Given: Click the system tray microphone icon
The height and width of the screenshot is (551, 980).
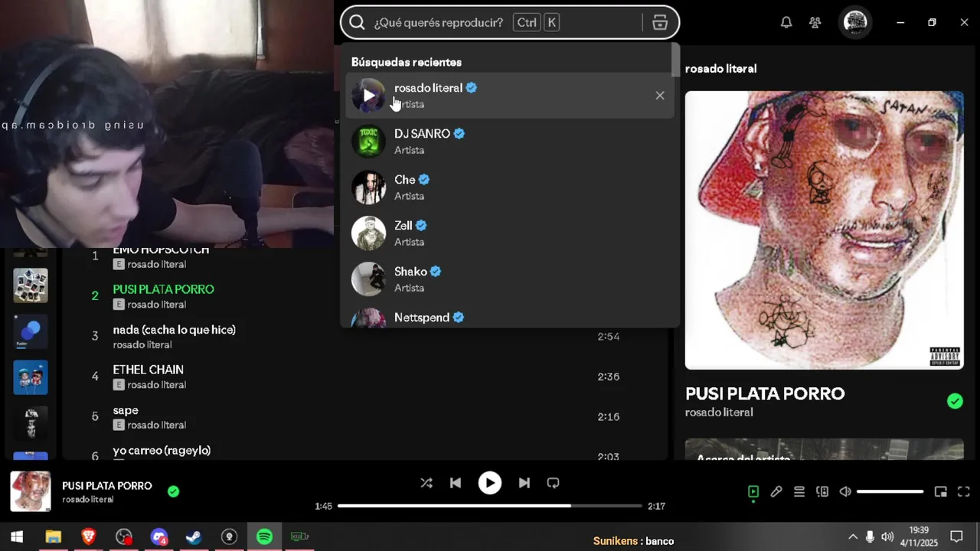Looking at the screenshot, I should point(870,536).
